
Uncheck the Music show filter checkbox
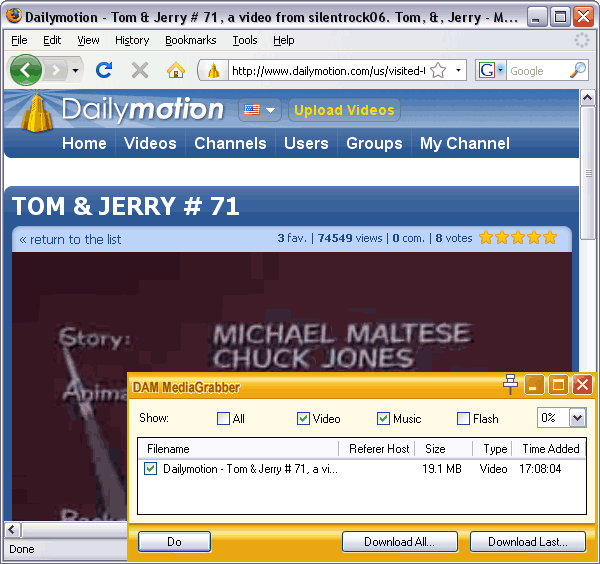pyautogui.click(x=383, y=419)
